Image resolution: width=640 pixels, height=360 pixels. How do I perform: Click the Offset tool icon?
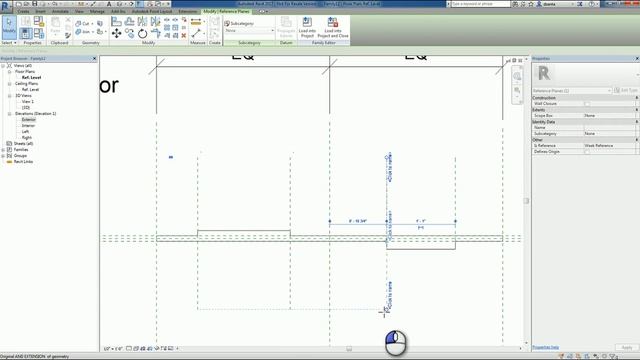click(129, 22)
